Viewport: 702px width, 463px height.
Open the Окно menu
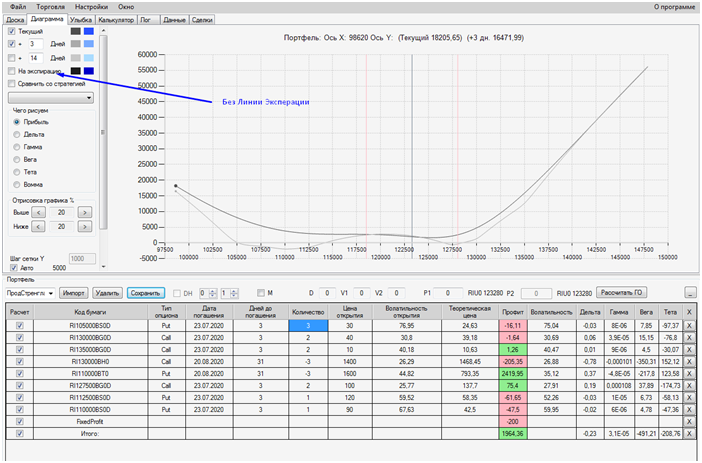point(126,7)
